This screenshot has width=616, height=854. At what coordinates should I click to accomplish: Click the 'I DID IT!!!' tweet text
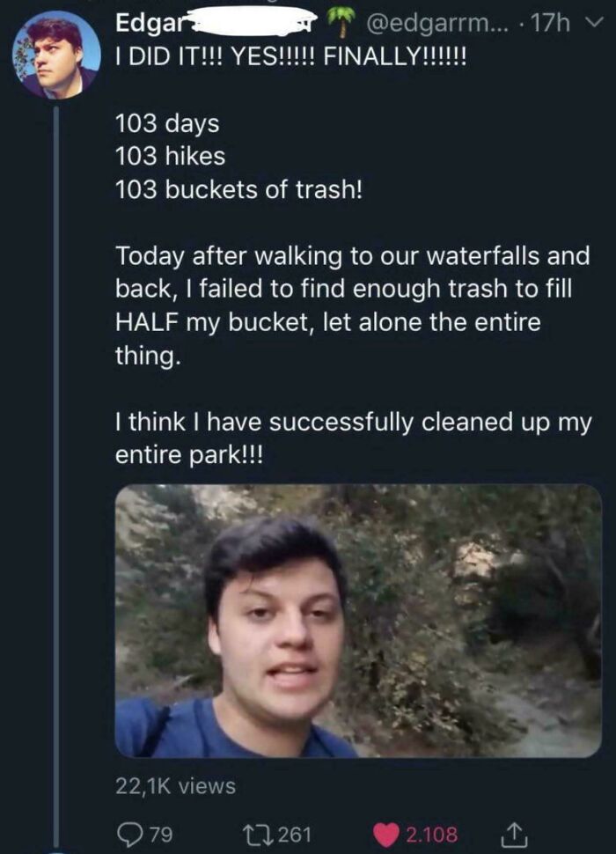pos(292,54)
